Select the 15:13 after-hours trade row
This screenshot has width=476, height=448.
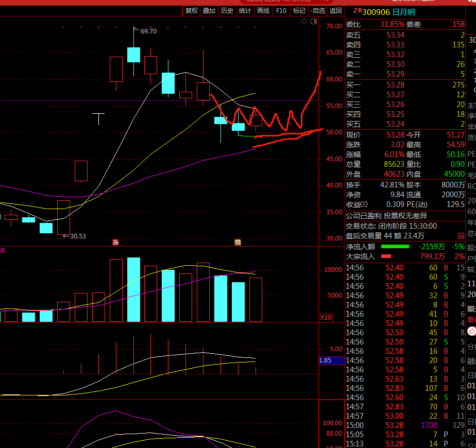click(x=405, y=444)
